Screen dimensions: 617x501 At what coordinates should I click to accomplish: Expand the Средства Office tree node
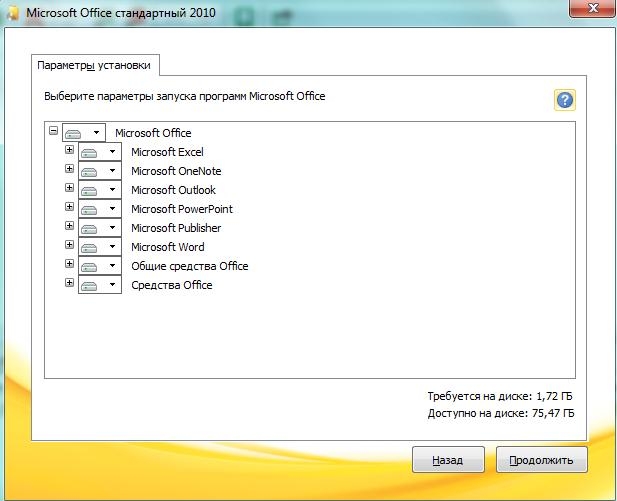tap(69, 284)
